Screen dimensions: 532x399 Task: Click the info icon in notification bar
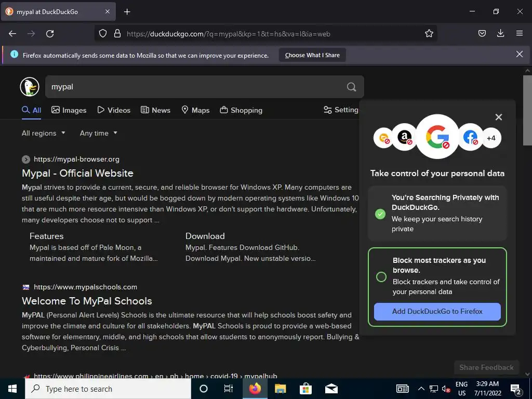coord(14,54)
